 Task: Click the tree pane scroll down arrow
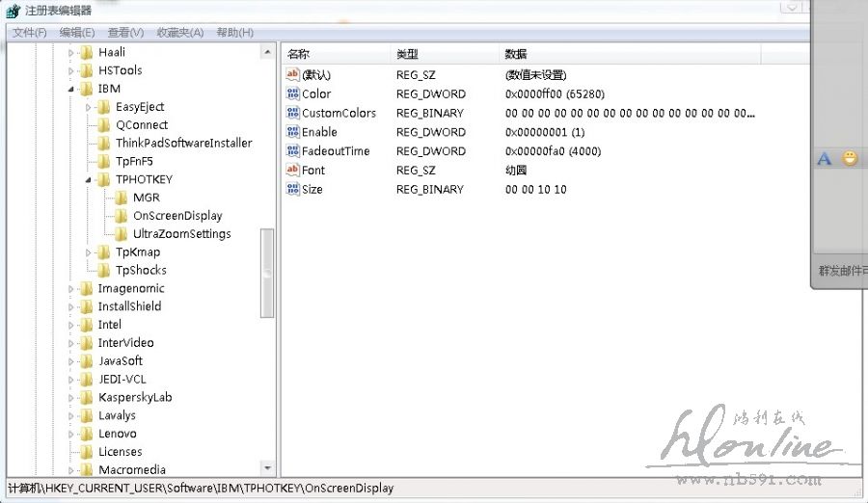[267, 468]
